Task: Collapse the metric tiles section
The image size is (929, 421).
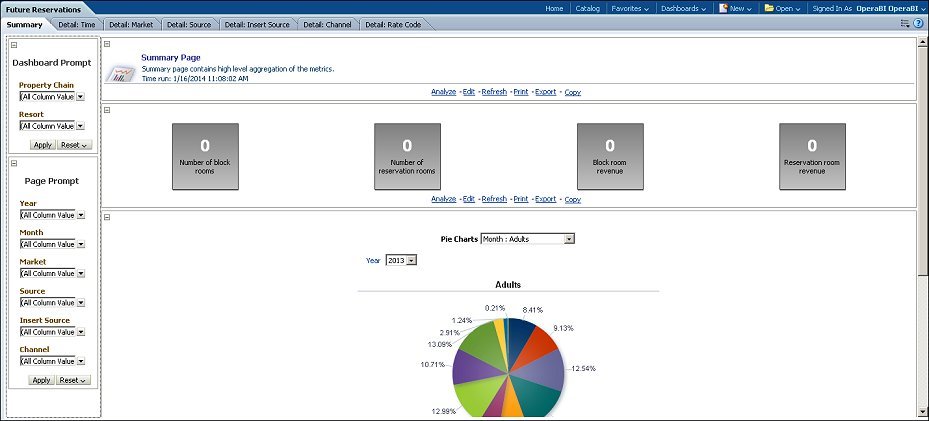Action: click(x=107, y=110)
